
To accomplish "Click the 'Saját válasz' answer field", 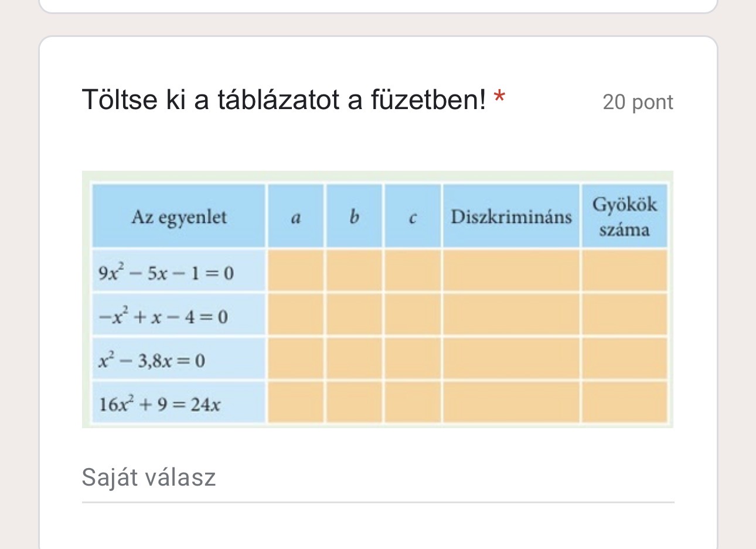I will point(377,478).
